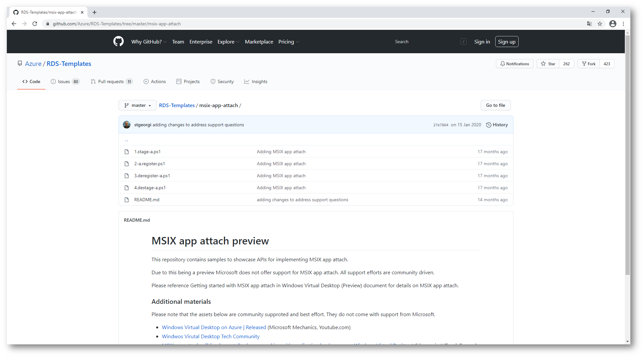Click the file icon next to 2-a.register.ps1
The width and height of the screenshot is (644, 358).
click(127, 164)
